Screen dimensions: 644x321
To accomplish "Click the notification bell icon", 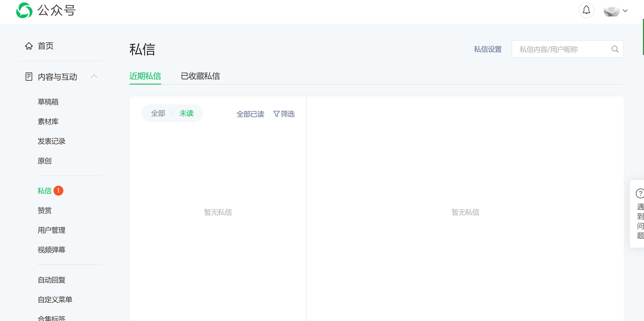I will pyautogui.click(x=586, y=10).
